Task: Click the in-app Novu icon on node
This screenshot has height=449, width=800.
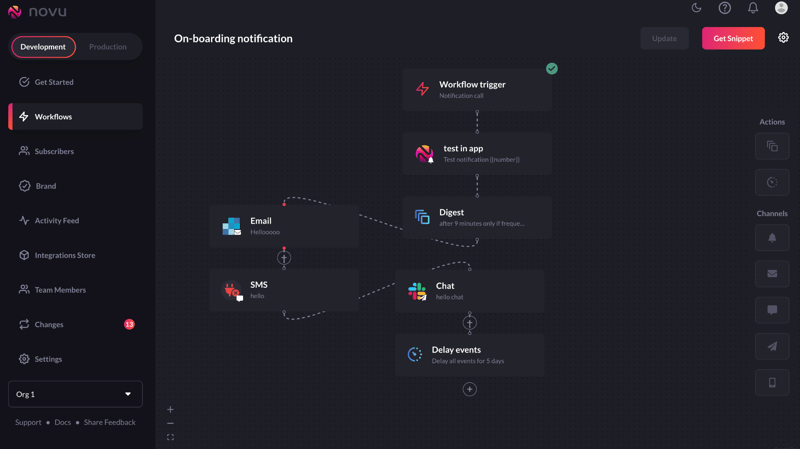Action: tap(424, 154)
